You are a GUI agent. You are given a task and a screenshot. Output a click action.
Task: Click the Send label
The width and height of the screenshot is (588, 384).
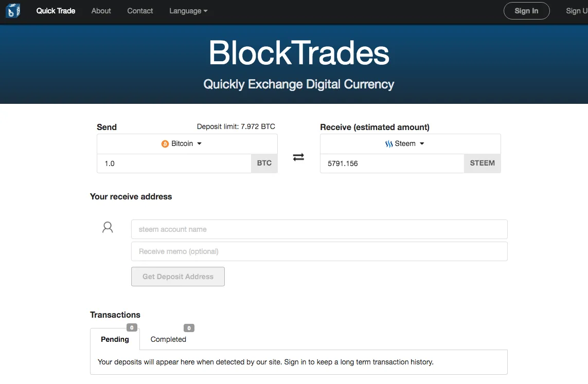pos(106,127)
